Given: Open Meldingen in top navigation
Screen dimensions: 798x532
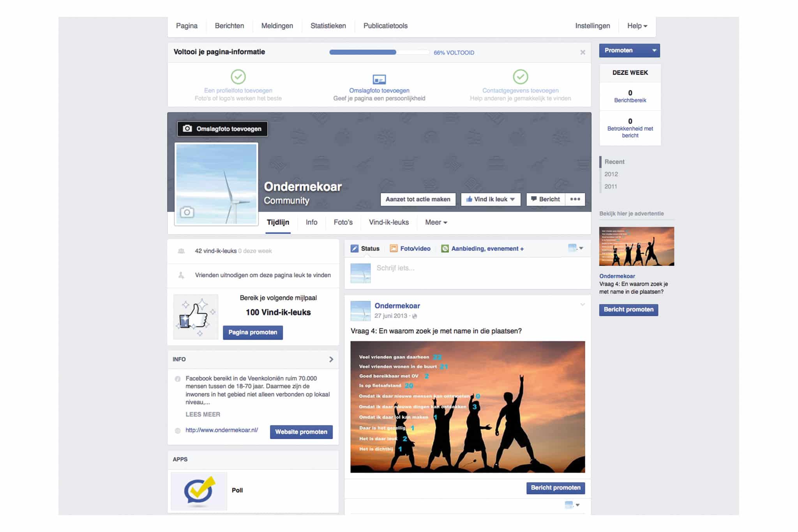Looking at the screenshot, I should coord(277,26).
